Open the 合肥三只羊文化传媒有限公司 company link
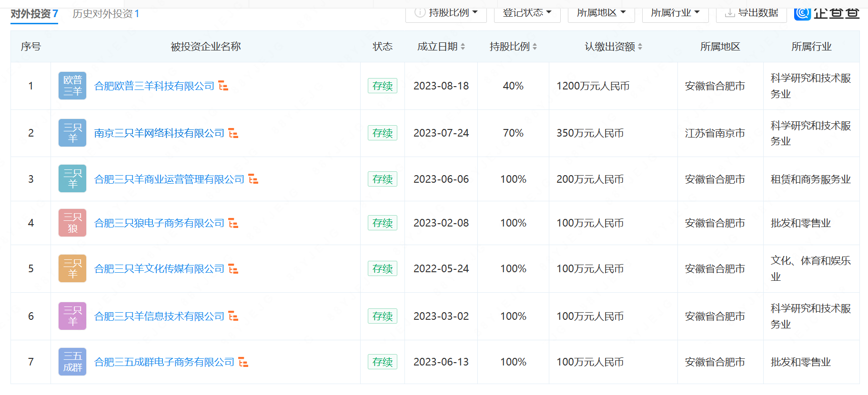Screen dimensions: 868x395 click(x=159, y=269)
